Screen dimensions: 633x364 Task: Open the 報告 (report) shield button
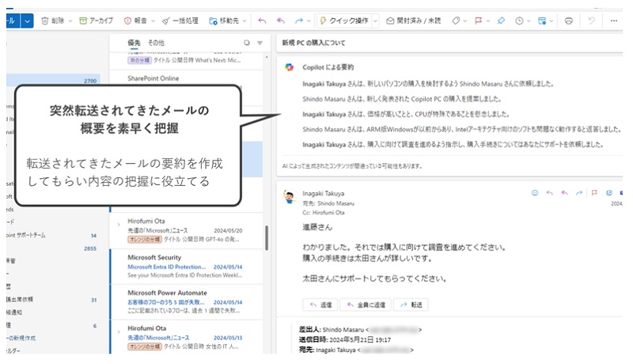pos(135,21)
